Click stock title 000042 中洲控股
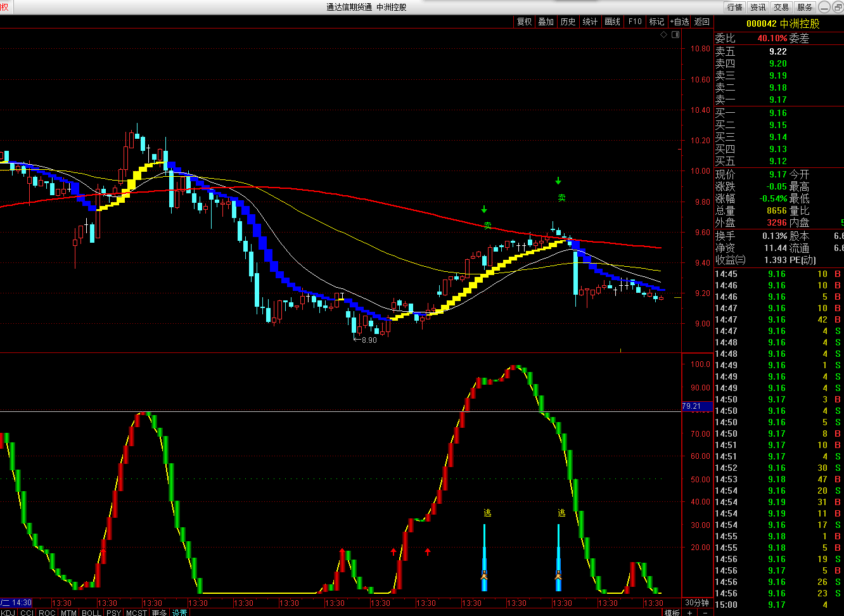Image resolution: width=844 pixels, height=616 pixels. (783, 23)
